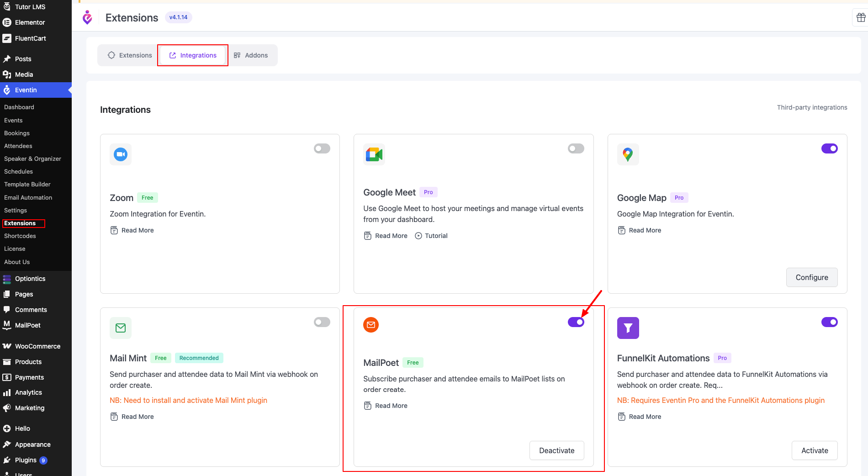Click the Marketing megaphone icon
This screenshot has height=476, width=868.
(7, 408)
